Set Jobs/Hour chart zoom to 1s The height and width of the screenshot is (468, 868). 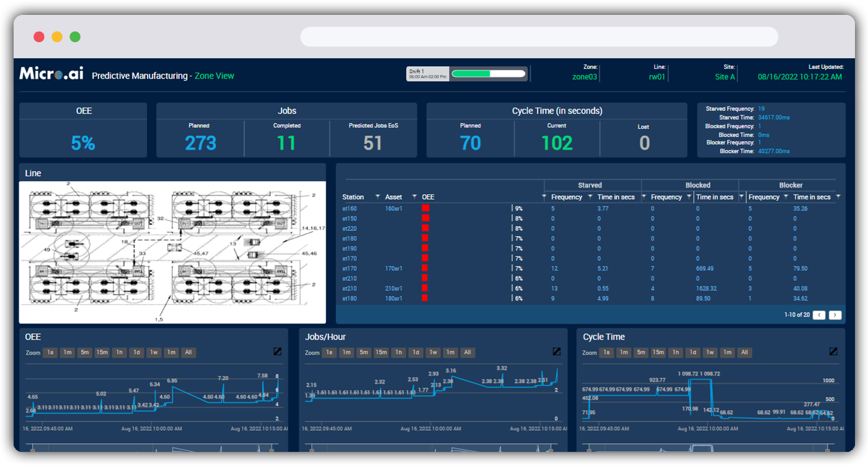[x=329, y=353]
